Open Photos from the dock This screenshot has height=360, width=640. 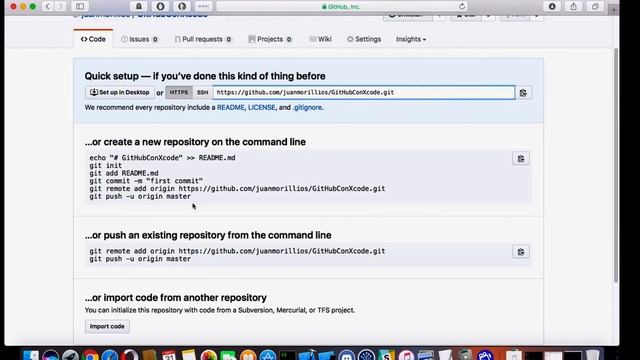(209, 355)
